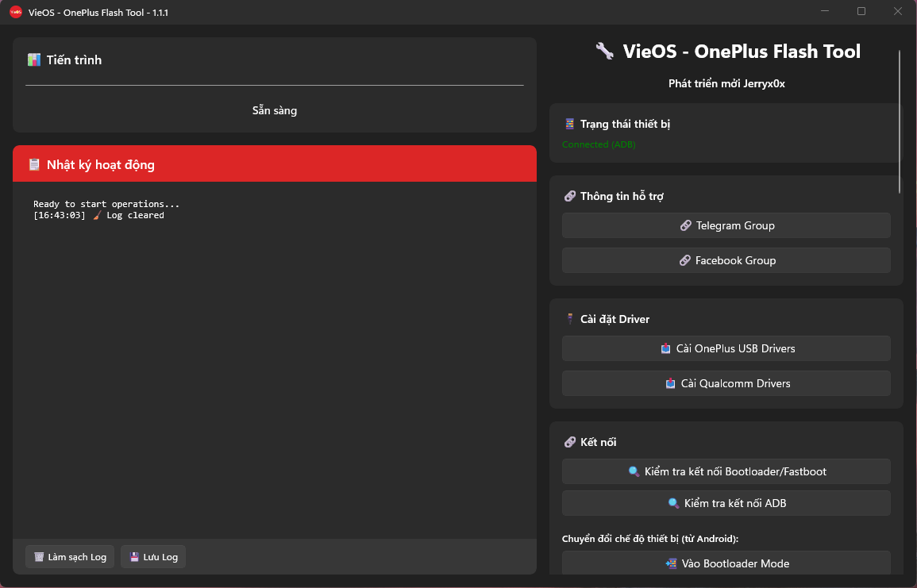Click the link icon beside Kết nối heading
The width and height of the screenshot is (917, 588).
click(569, 442)
